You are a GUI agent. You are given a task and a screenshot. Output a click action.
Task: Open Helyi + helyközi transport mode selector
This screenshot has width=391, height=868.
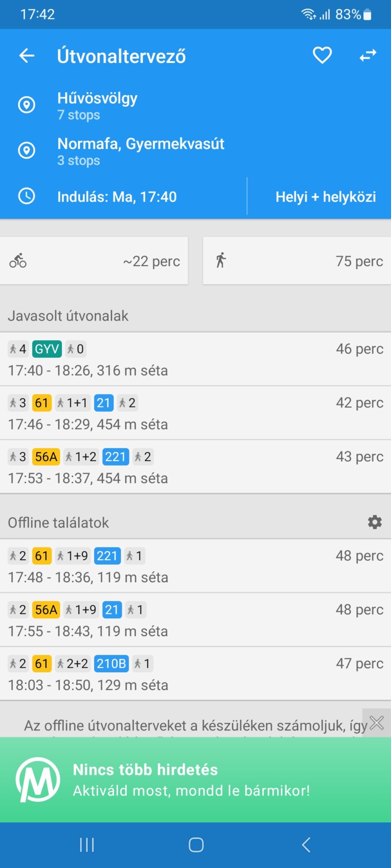coord(325,197)
